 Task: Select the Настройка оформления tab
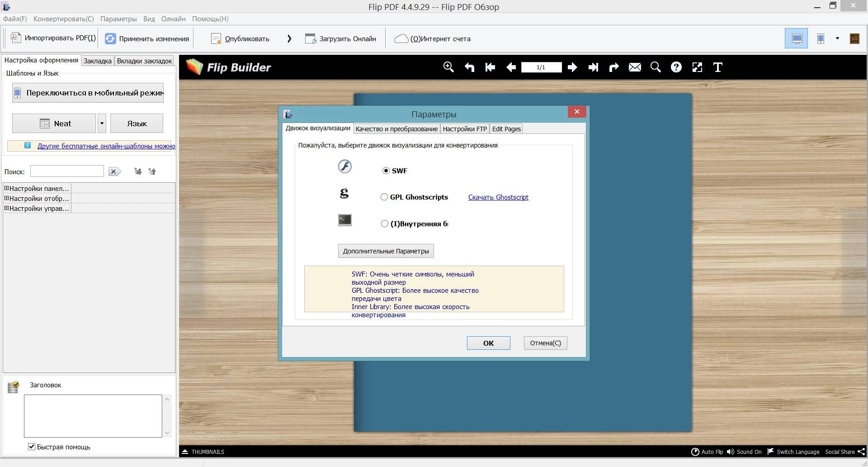coord(41,60)
